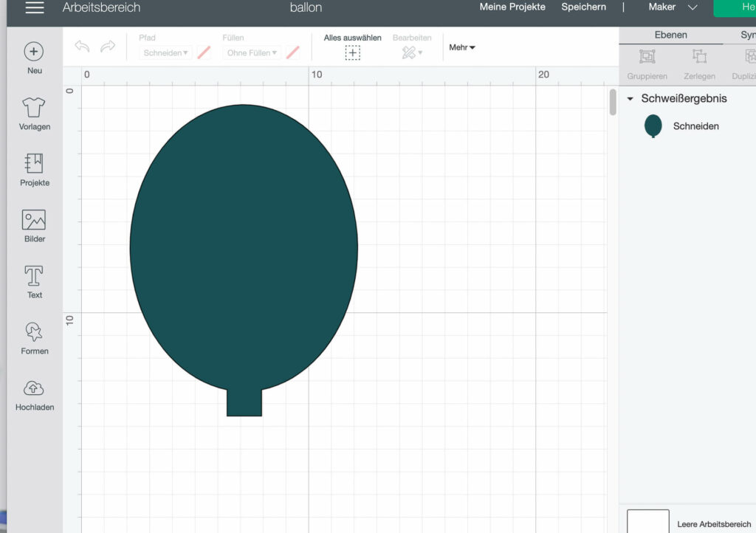Open the Formen shapes panel
The image size is (756, 533).
coord(33,338)
